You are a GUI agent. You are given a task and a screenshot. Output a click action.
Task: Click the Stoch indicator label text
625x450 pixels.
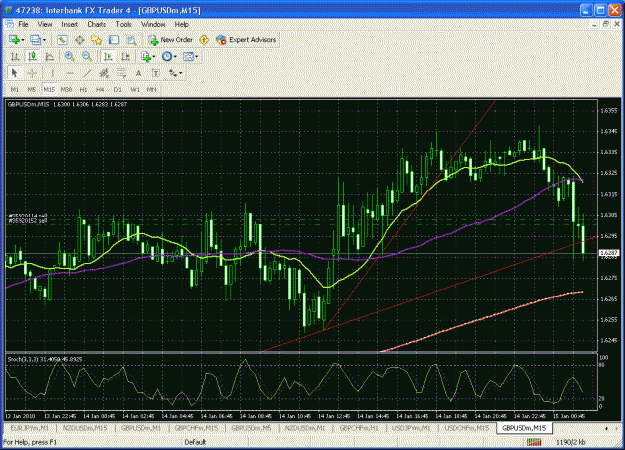click(45, 359)
